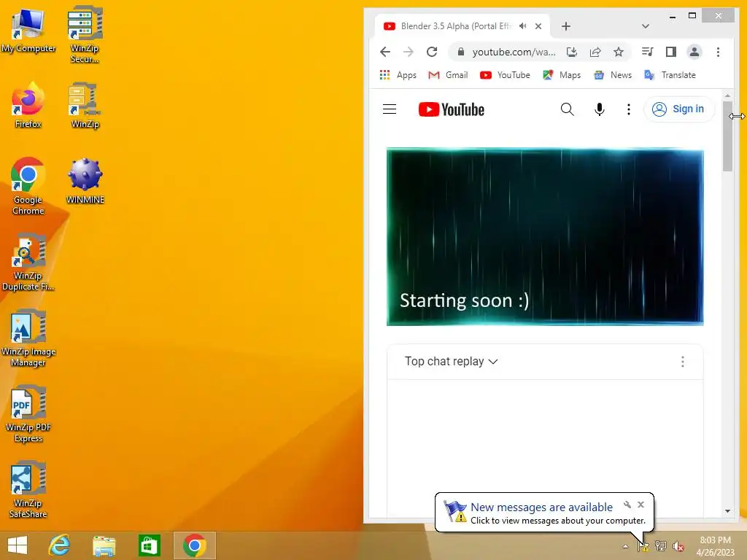The height and width of the screenshot is (560, 747).
Task: Open News bookmark
Action: (x=613, y=75)
